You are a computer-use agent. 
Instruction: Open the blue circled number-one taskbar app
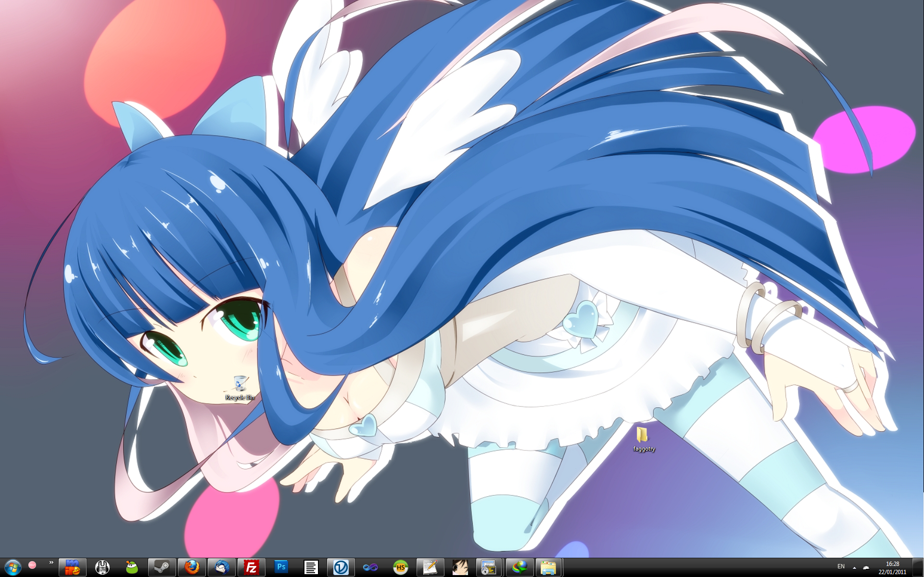[x=341, y=567]
